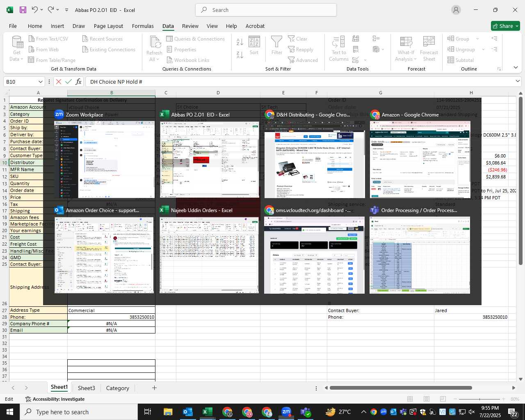Click Queries & Connections button

click(196, 39)
